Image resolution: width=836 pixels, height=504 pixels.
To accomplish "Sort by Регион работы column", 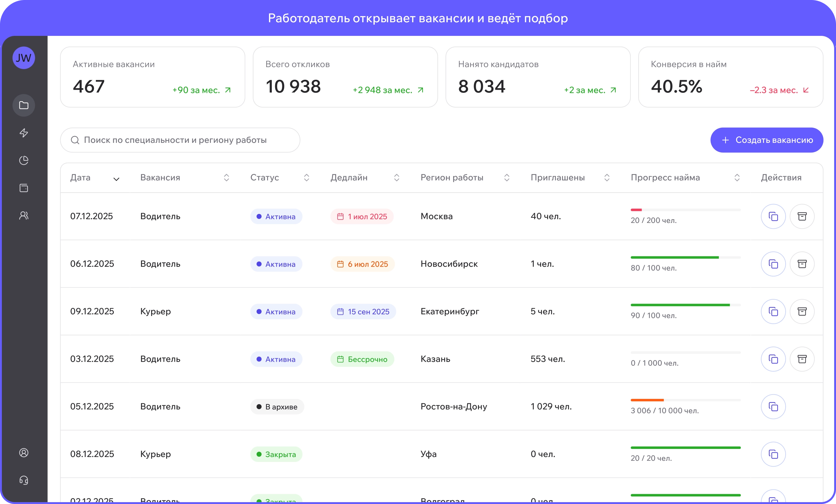I will click(x=506, y=177).
